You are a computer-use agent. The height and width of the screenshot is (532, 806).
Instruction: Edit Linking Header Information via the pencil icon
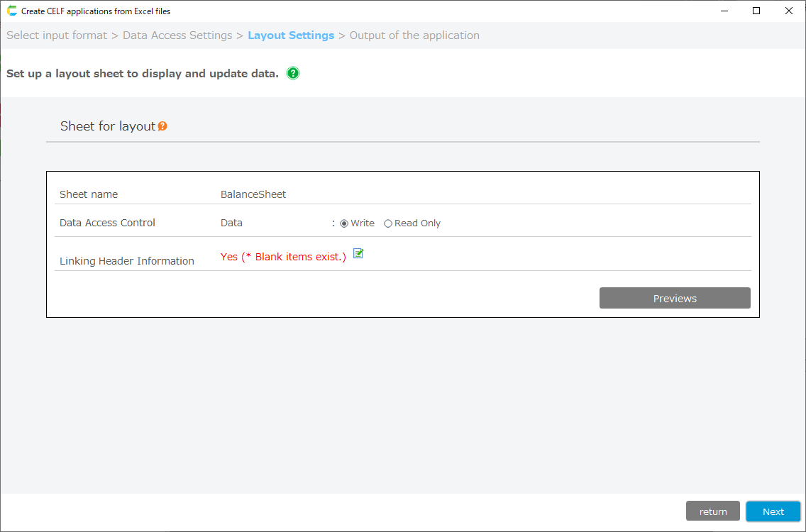358,253
